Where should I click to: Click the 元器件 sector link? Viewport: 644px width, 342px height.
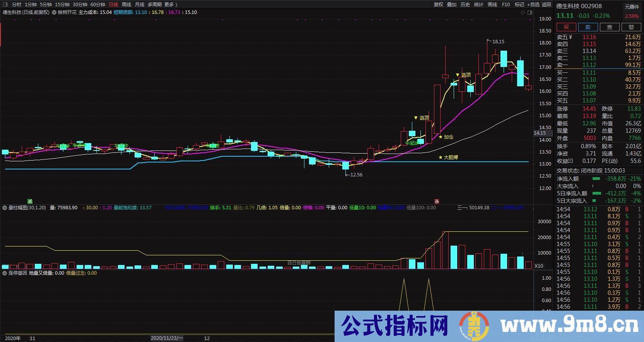[x=632, y=7]
